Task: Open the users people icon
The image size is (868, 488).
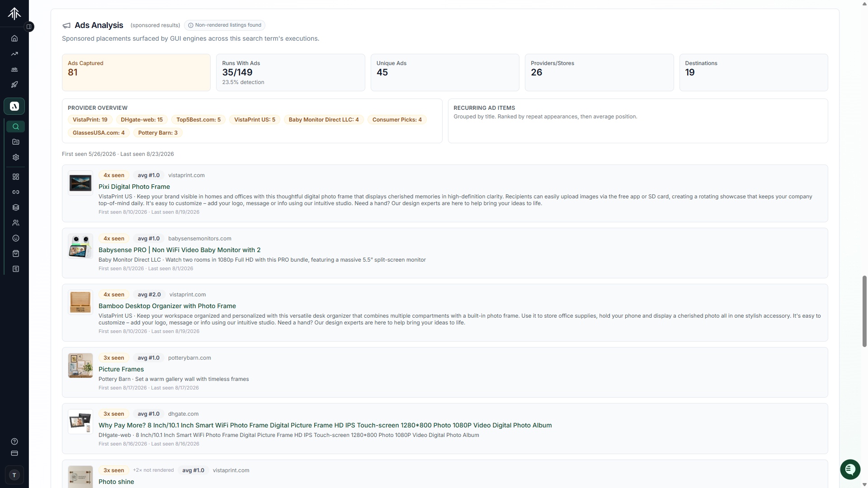Action: pyautogui.click(x=16, y=223)
